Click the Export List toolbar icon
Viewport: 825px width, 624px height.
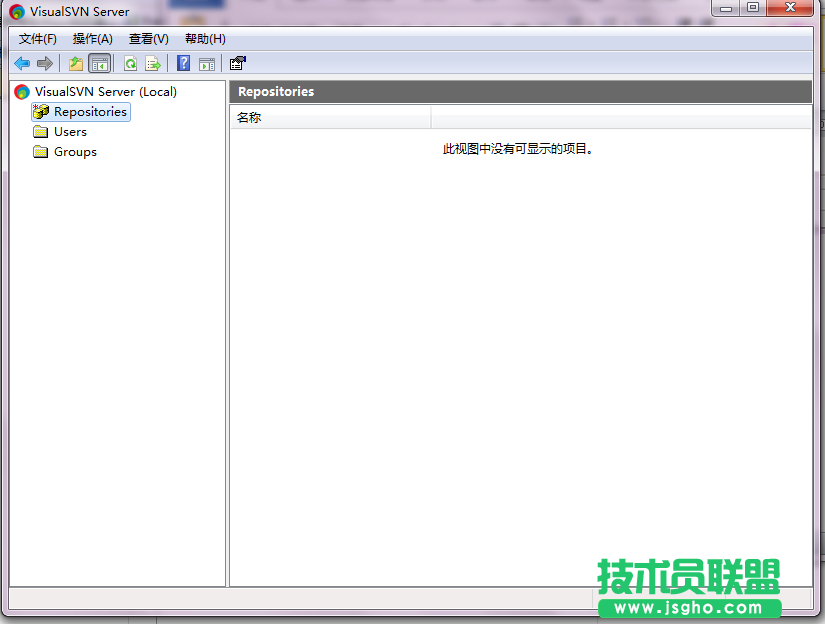coord(153,63)
